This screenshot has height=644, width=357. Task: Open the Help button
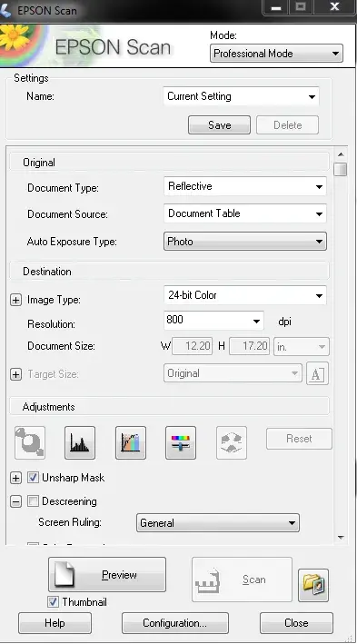(x=55, y=623)
